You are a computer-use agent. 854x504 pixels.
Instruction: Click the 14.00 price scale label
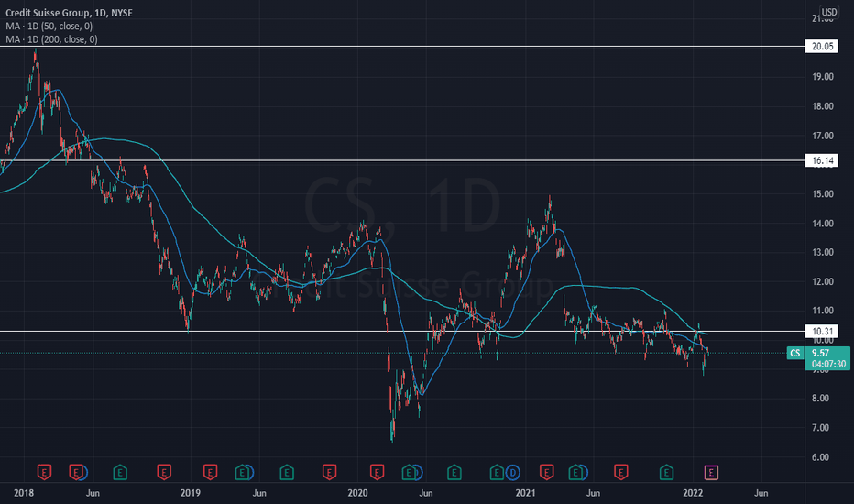coord(823,224)
